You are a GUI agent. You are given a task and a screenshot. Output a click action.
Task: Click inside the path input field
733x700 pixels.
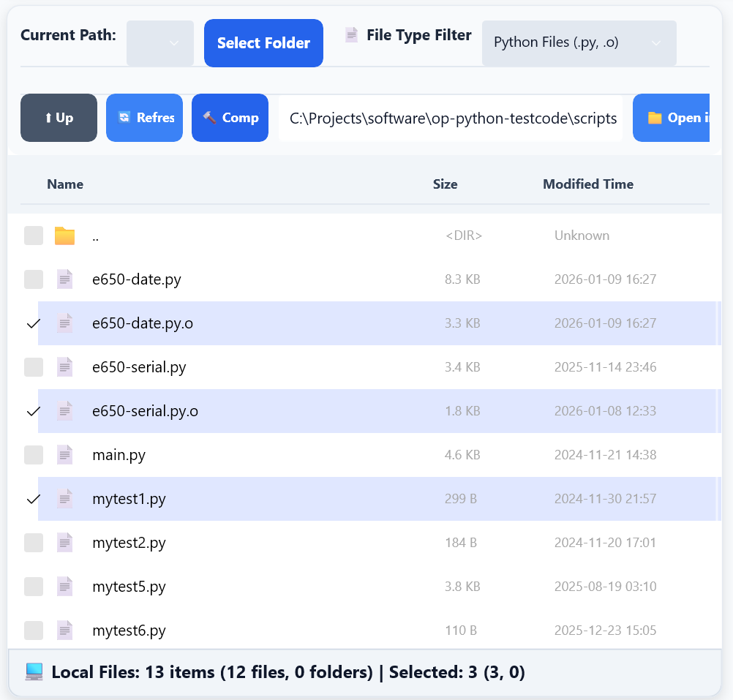click(x=451, y=117)
